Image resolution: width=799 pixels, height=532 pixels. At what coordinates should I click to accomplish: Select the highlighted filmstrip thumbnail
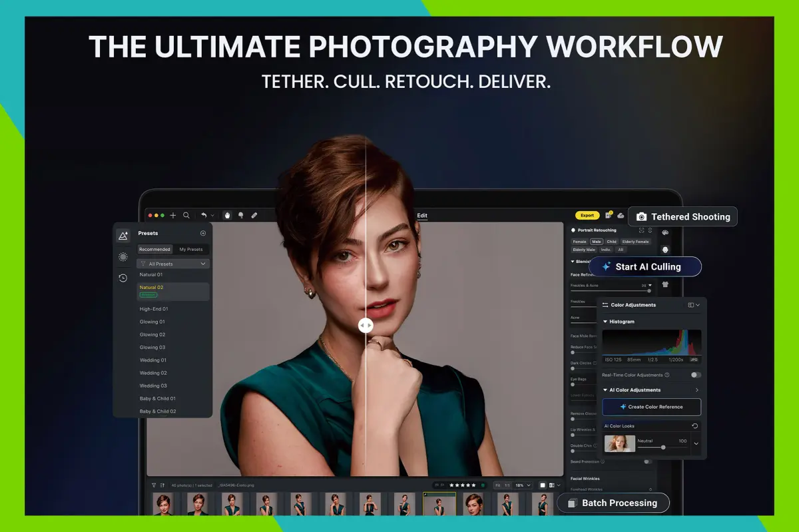click(x=439, y=504)
